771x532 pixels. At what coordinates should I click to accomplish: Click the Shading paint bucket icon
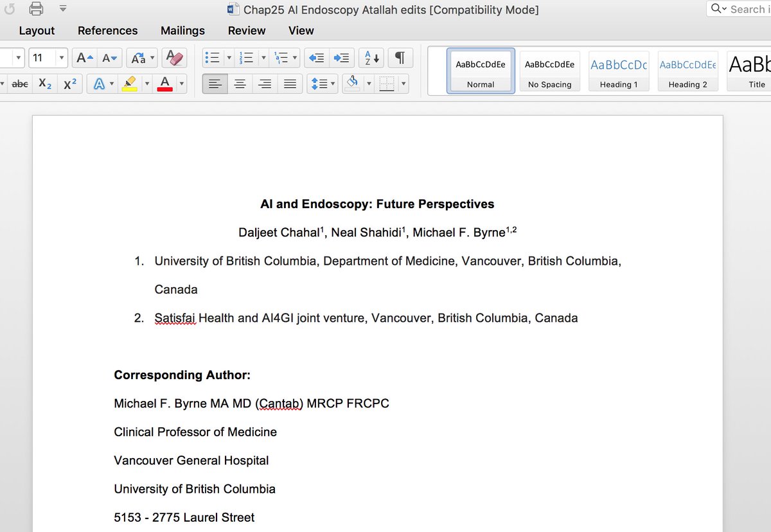coord(352,84)
